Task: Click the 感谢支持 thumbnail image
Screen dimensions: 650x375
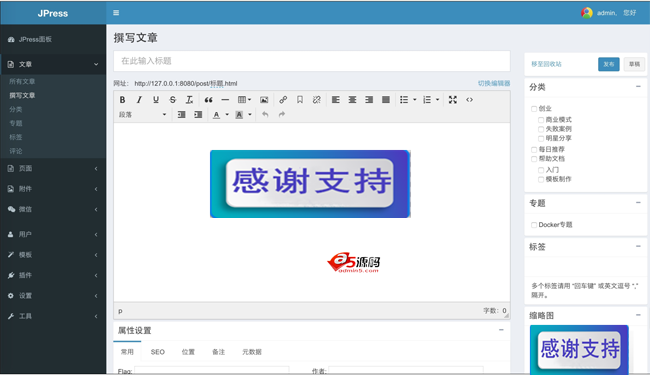Action: coord(579,349)
